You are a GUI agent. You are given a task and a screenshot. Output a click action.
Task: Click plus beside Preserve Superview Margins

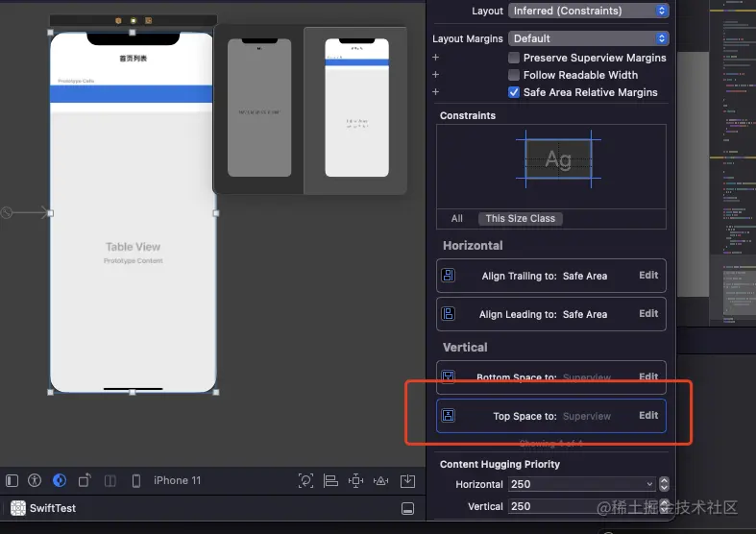pos(436,58)
